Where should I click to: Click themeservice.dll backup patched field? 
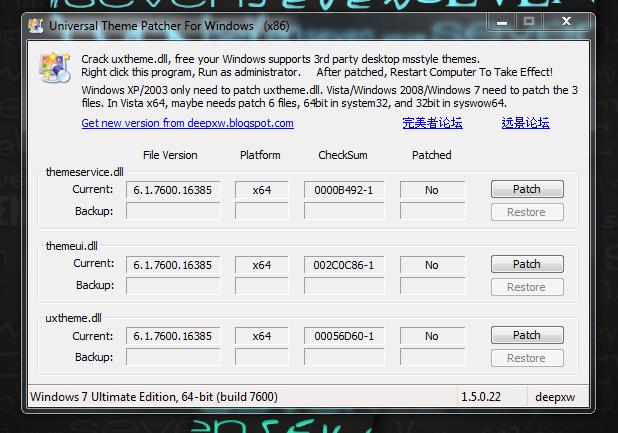point(432,211)
